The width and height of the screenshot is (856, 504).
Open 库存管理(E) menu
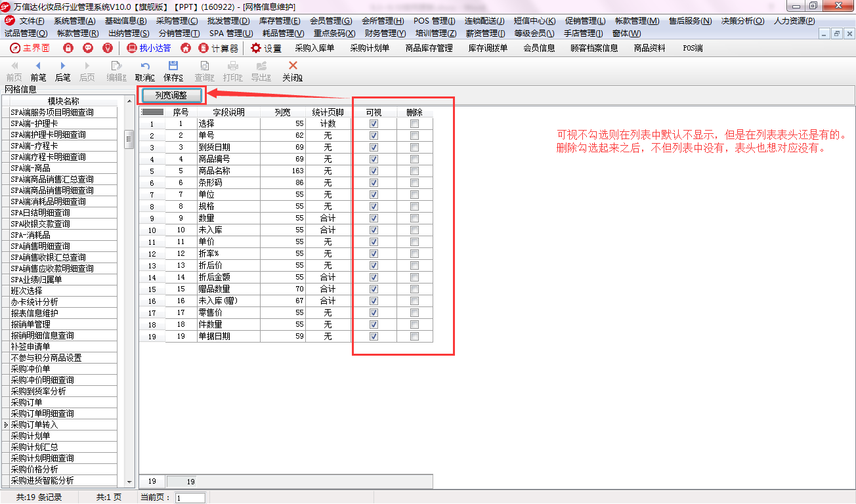pyautogui.click(x=280, y=21)
